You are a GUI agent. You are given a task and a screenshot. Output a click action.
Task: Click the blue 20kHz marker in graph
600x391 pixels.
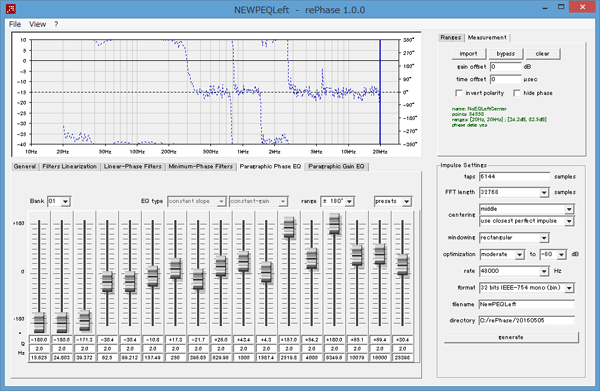pos(380,92)
